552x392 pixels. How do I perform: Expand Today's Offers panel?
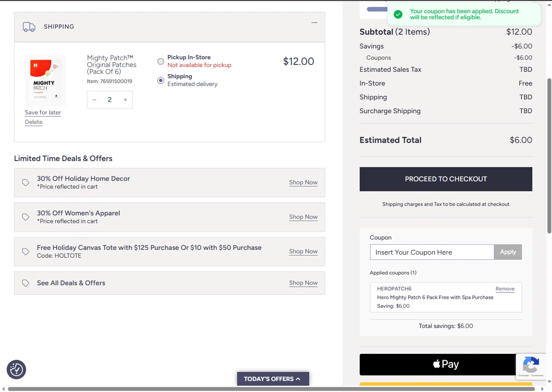click(273, 379)
